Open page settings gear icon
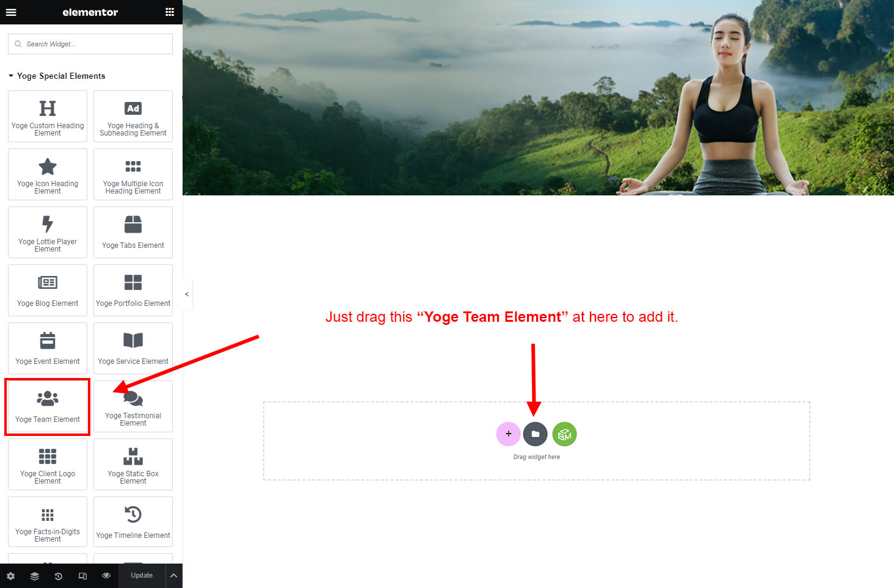894x588 pixels. click(11, 576)
